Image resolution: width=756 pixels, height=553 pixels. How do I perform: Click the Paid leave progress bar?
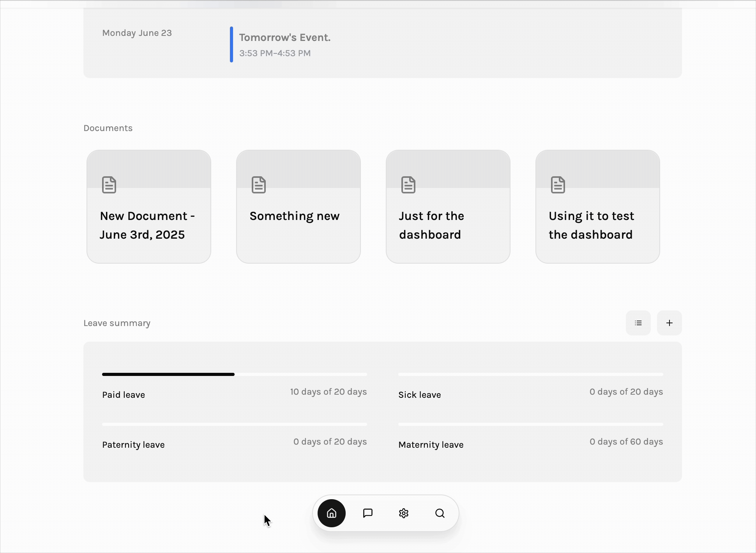[234, 374]
